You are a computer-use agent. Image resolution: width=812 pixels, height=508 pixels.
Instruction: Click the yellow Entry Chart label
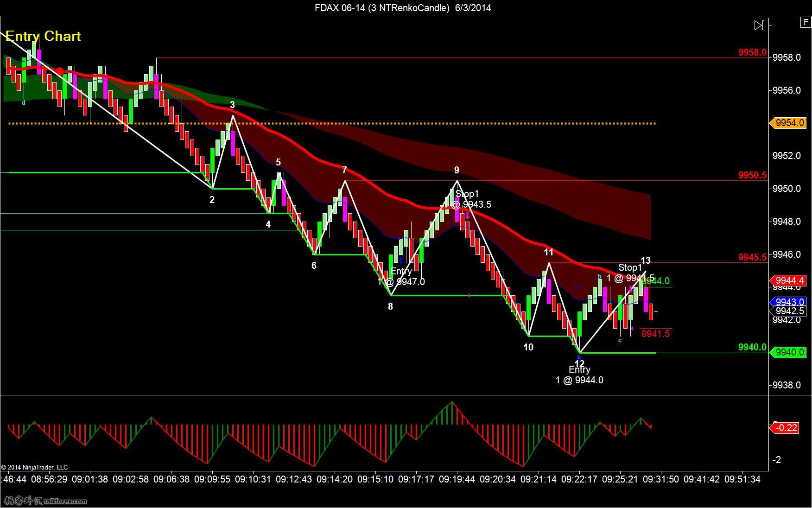(43, 36)
